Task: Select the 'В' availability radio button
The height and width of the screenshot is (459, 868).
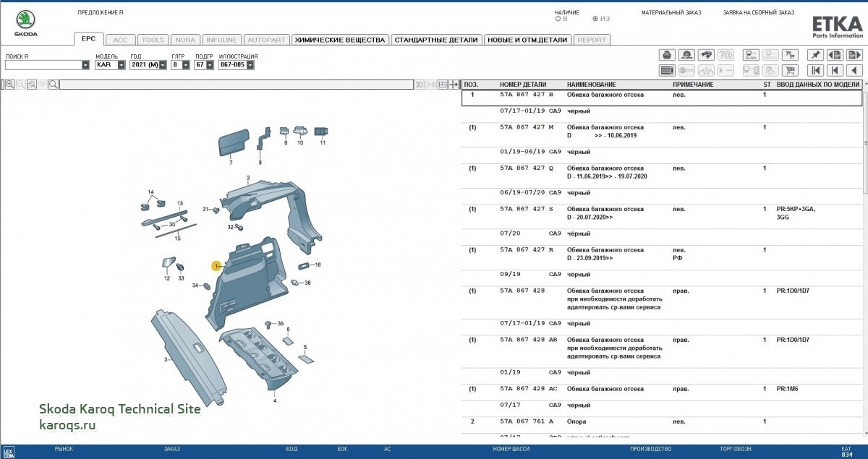Action: pyautogui.click(x=558, y=19)
